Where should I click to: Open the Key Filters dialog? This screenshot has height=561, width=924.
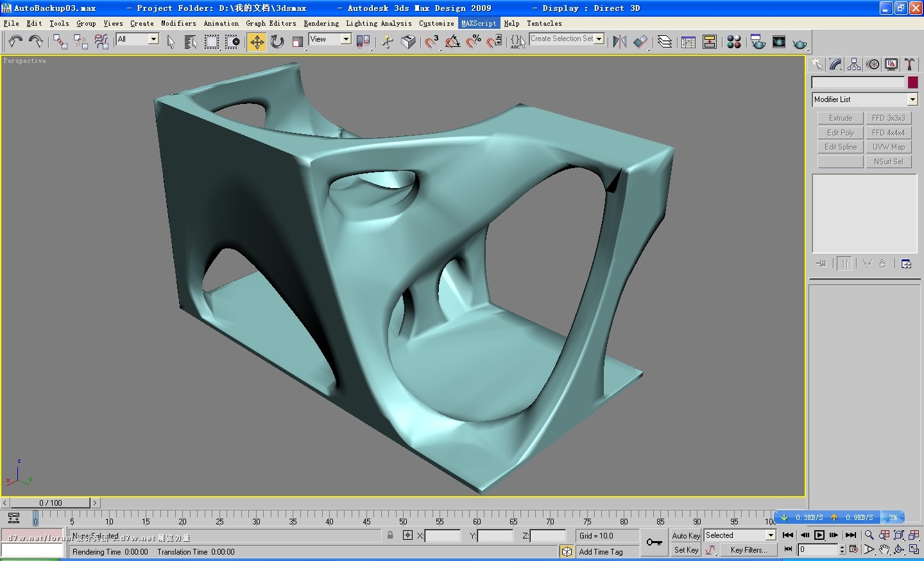[749, 550]
